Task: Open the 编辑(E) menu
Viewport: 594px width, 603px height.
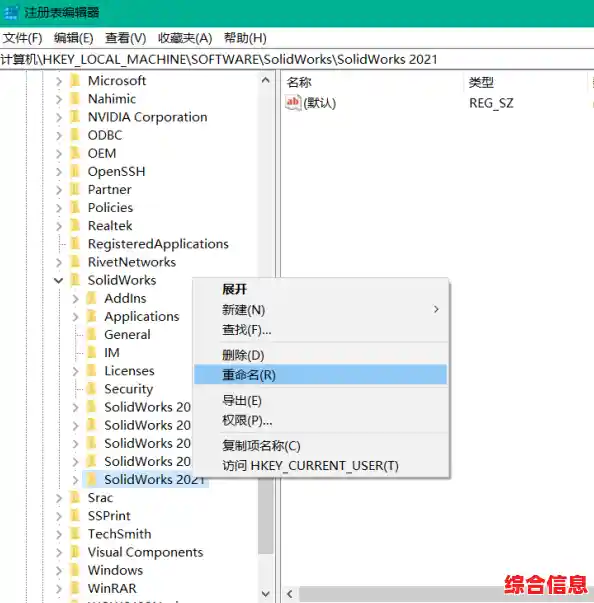Action: pyautogui.click(x=73, y=38)
